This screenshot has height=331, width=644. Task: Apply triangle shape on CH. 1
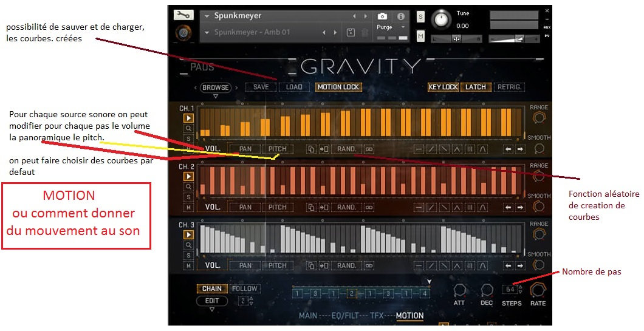coord(457,149)
